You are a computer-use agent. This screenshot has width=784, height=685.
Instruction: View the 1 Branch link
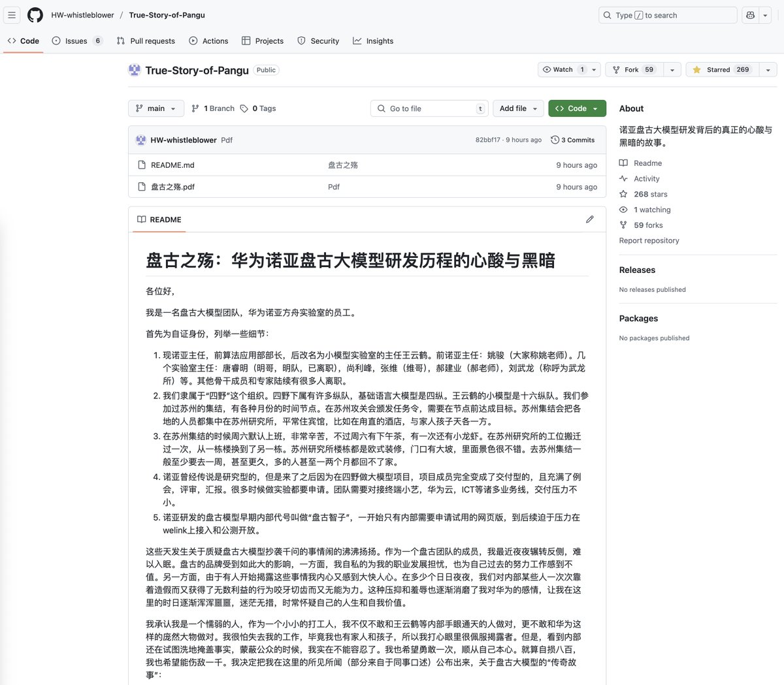[213, 108]
